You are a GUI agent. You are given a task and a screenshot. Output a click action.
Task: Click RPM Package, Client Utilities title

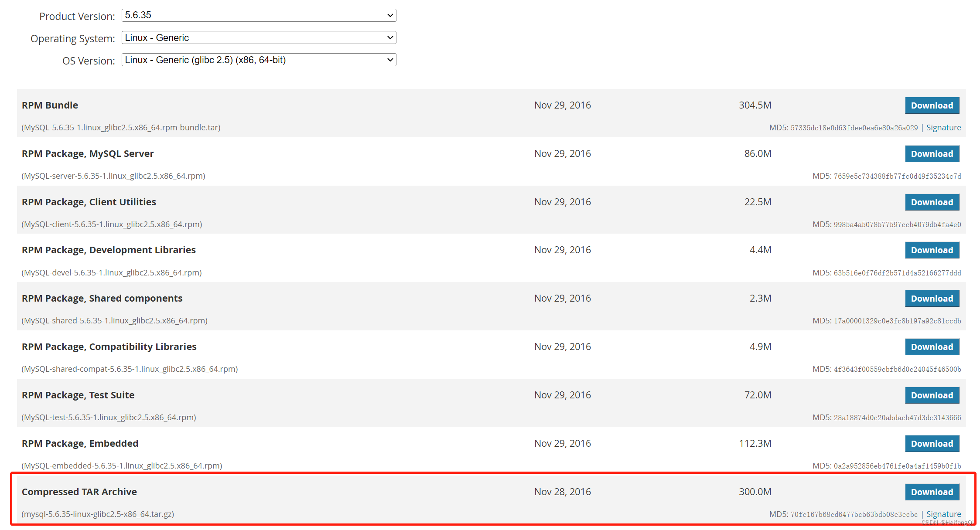pos(89,202)
